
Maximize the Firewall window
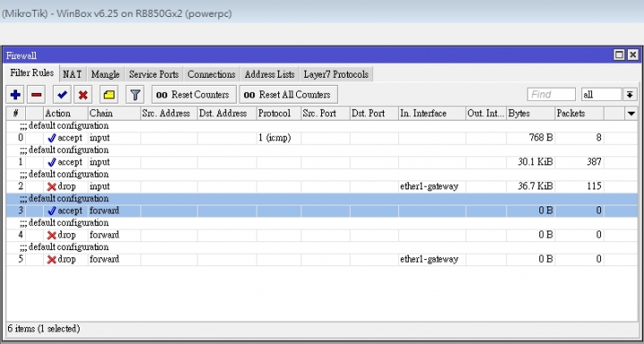[x=619, y=55]
